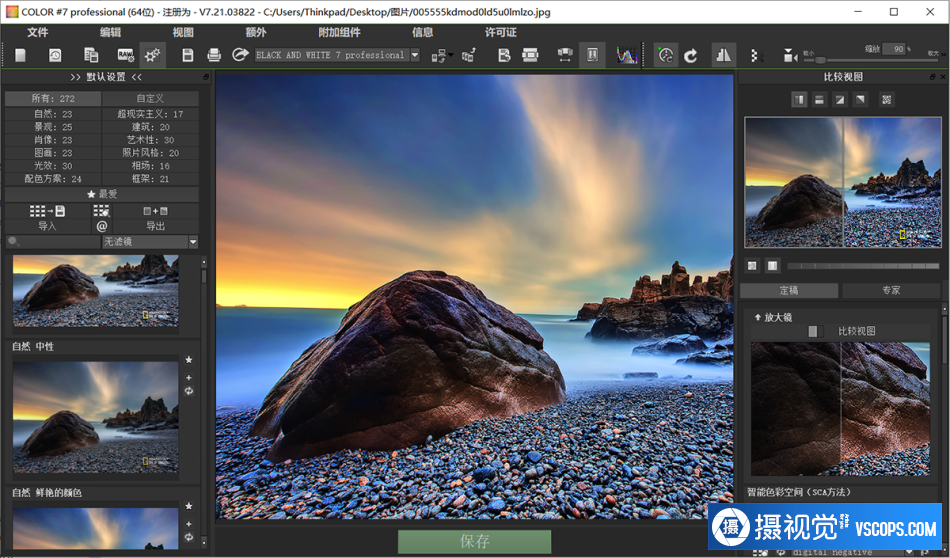Open the histogram icon
This screenshot has height=558, width=950.
tap(626, 55)
